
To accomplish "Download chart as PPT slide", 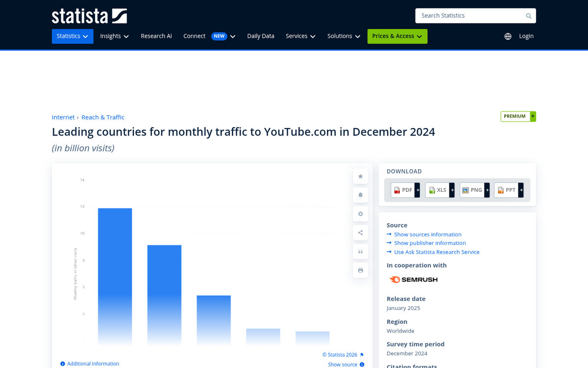I will (509, 190).
